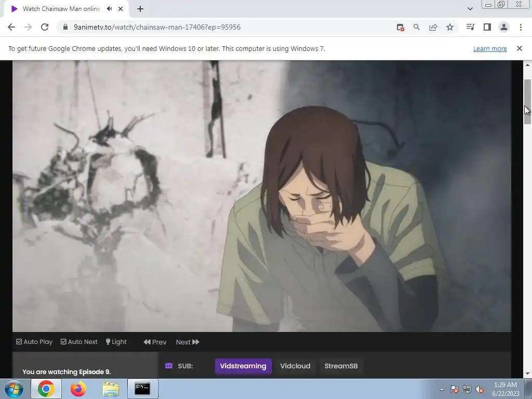Open the zoom magnifier in address bar
The image size is (532, 399).
[x=417, y=27]
